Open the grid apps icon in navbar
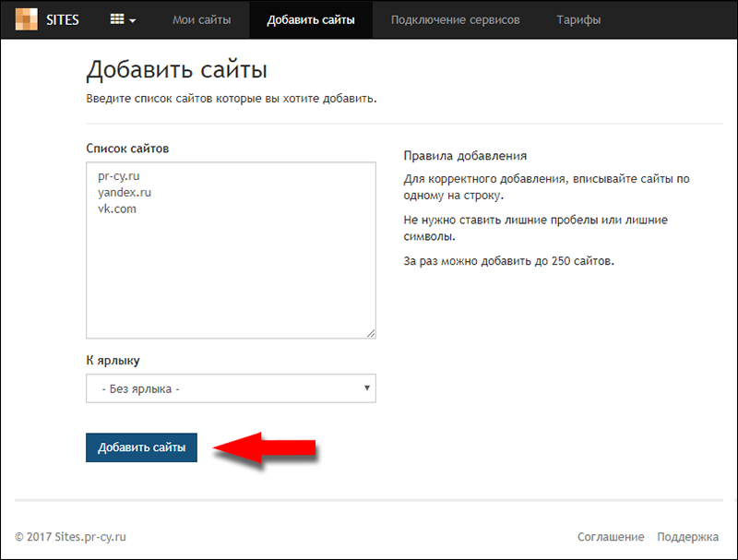Viewport: 738px width, 560px height. [x=118, y=19]
